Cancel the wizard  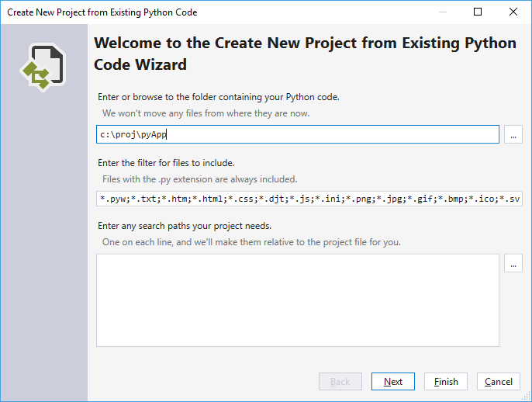(x=499, y=381)
